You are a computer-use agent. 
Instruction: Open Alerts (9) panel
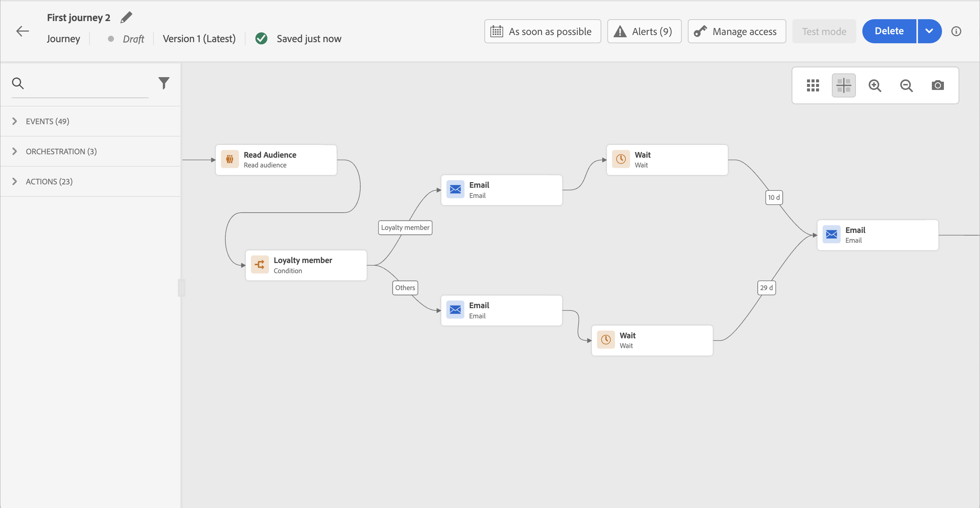644,31
